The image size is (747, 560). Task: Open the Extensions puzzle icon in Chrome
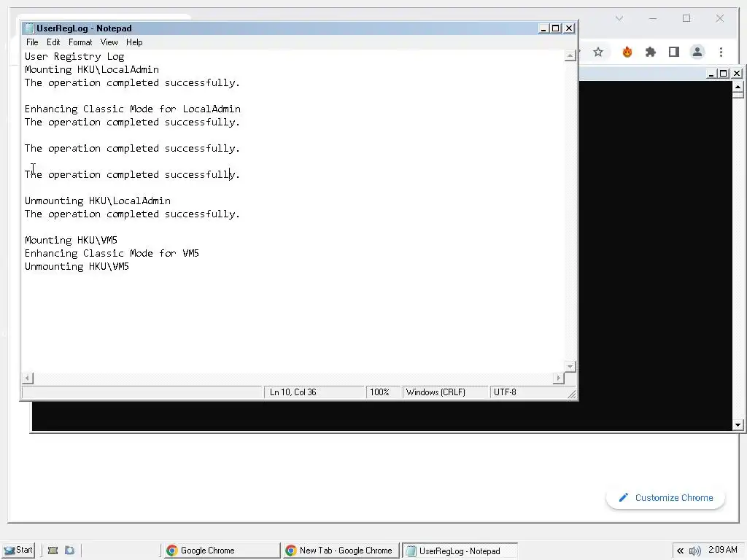coord(650,52)
